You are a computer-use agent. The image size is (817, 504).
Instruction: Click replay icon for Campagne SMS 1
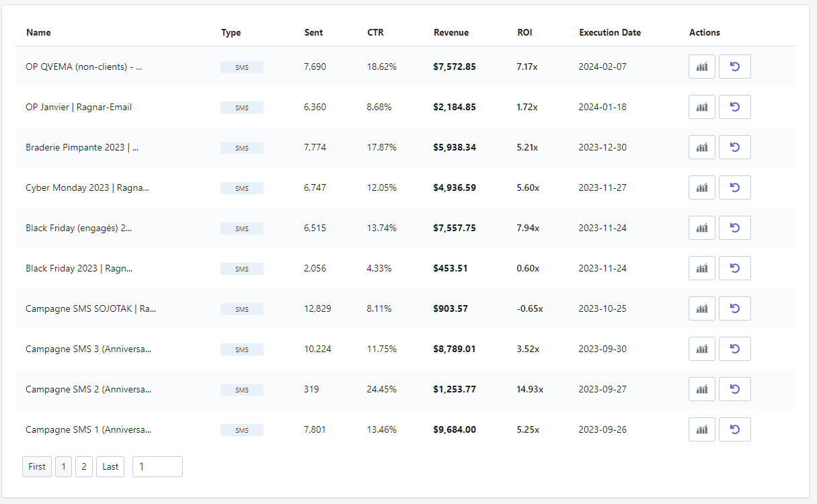tap(735, 429)
